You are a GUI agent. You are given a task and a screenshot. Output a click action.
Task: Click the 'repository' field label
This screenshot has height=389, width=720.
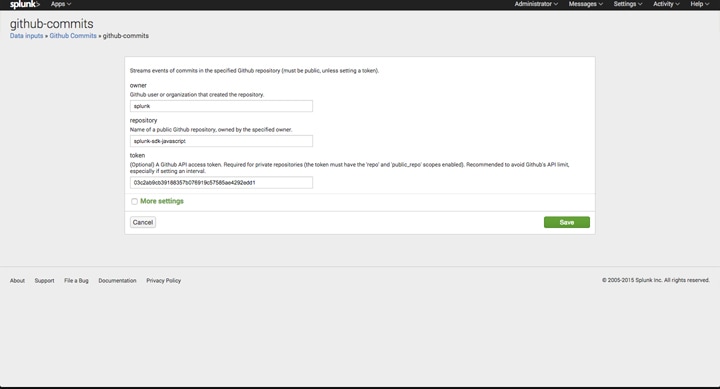(143, 120)
